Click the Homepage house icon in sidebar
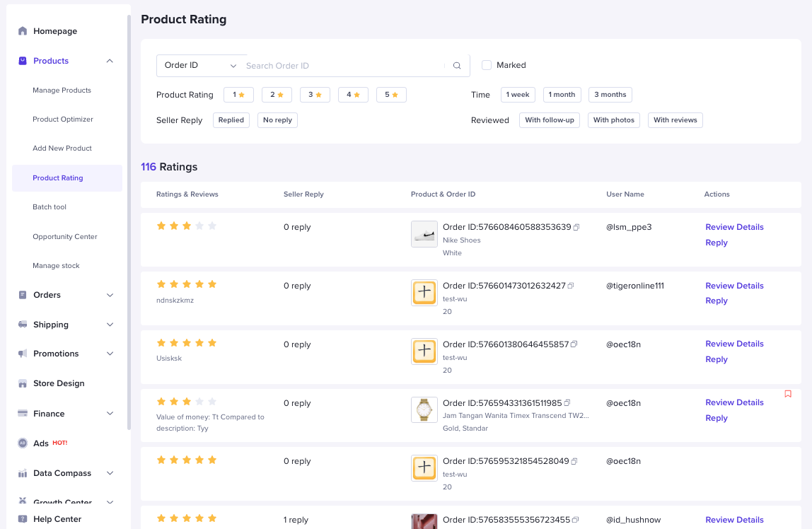812x529 pixels. (x=23, y=31)
